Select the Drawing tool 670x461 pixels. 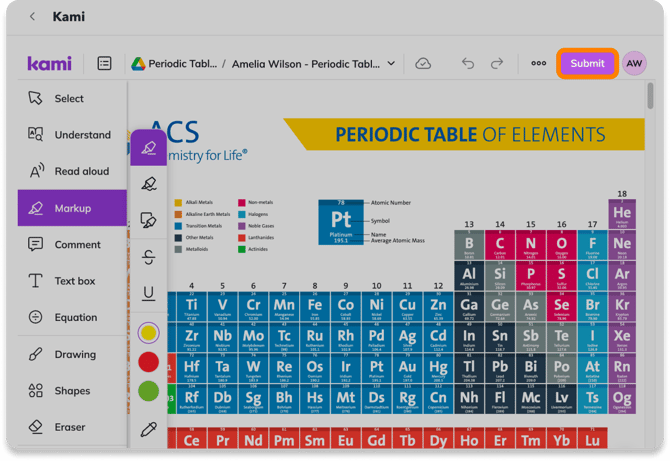72,354
